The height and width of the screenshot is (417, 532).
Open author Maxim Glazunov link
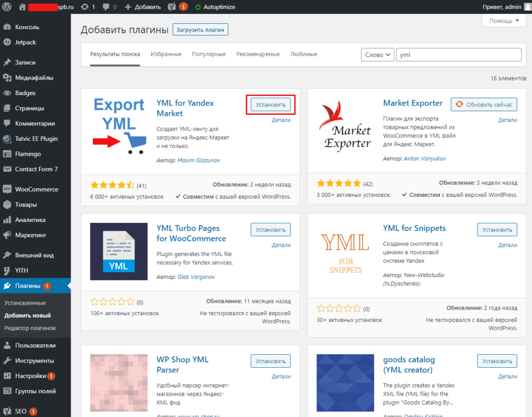coord(198,160)
